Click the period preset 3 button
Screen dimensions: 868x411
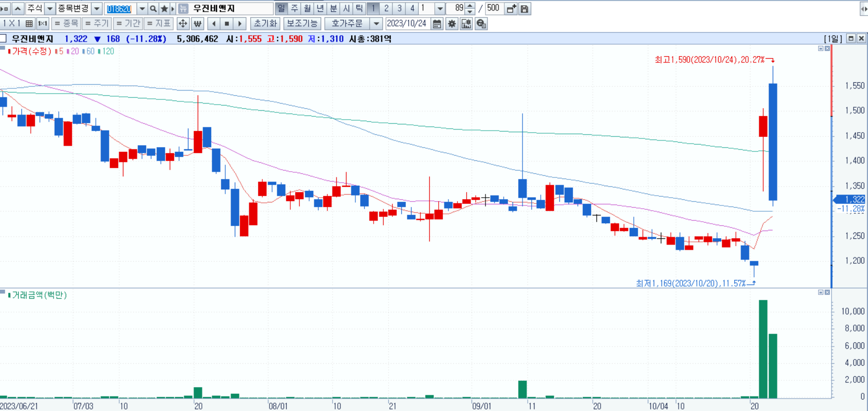[399, 8]
